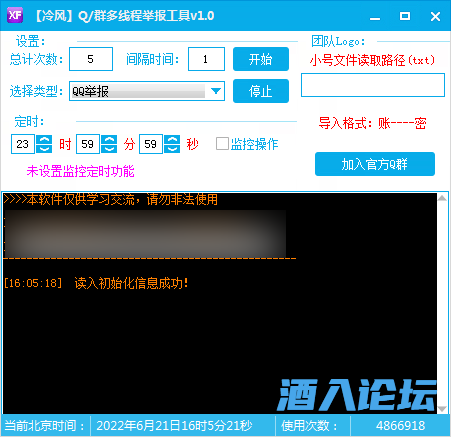Minimize the 举报工具 window
The image size is (451, 437).
375,16
